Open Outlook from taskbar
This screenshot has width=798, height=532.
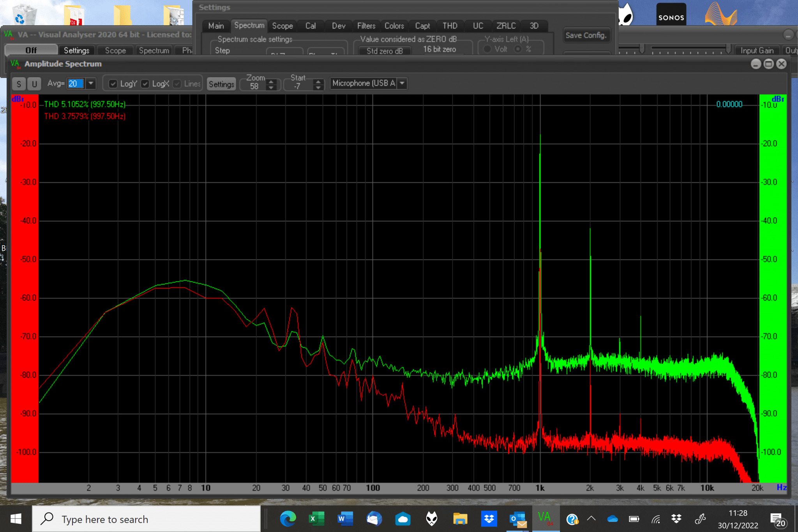point(517,519)
